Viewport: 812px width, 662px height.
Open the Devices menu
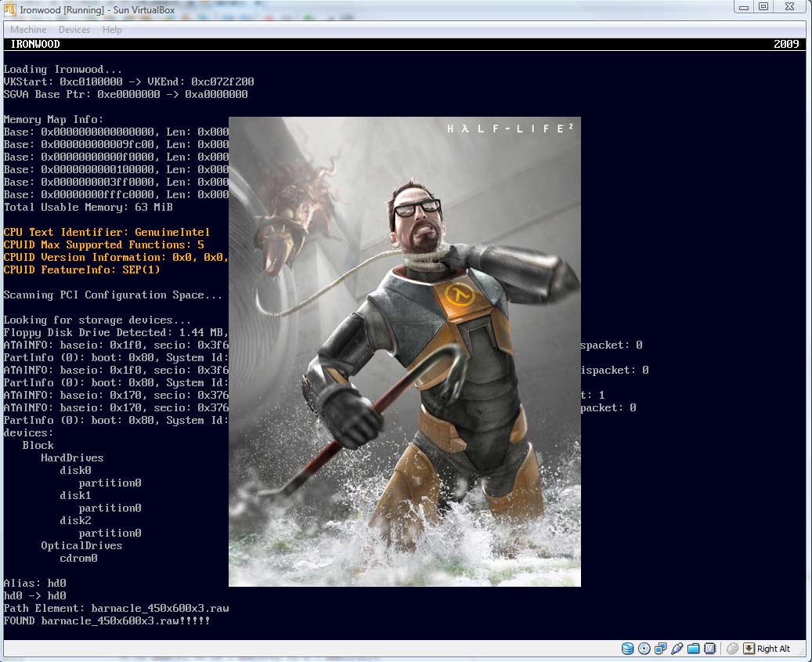[74, 30]
